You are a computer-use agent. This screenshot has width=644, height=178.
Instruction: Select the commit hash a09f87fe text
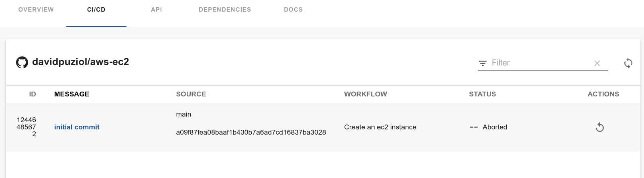click(x=251, y=132)
